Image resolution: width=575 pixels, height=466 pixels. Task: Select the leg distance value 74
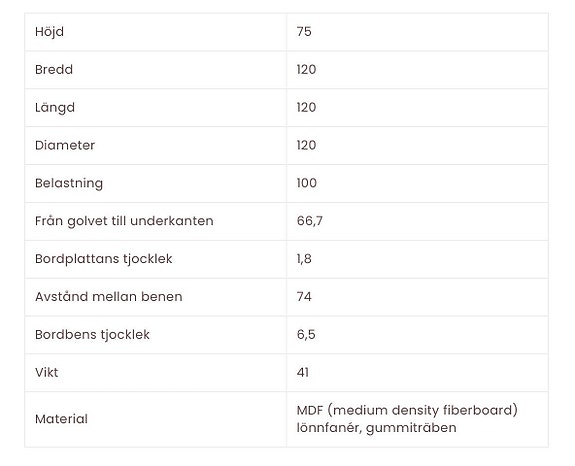tap(304, 297)
